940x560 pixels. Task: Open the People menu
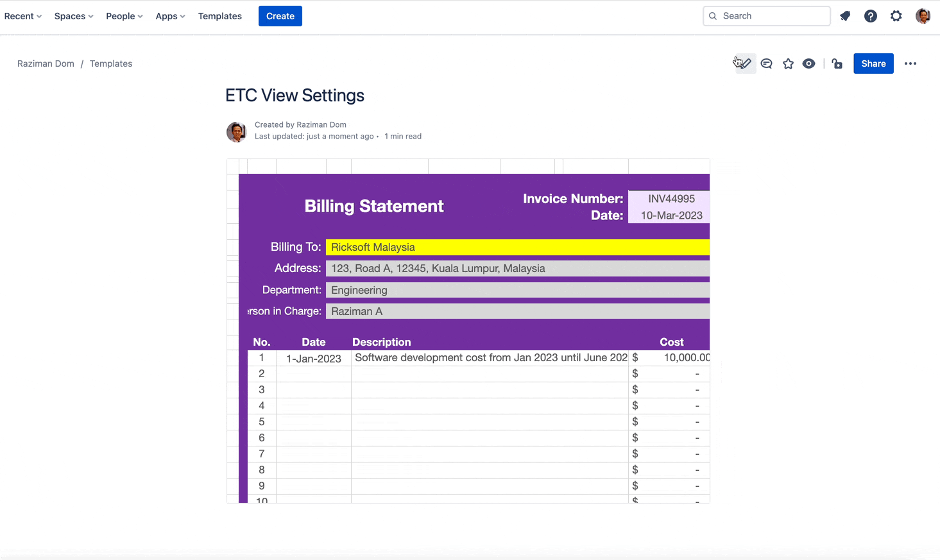[x=121, y=15]
